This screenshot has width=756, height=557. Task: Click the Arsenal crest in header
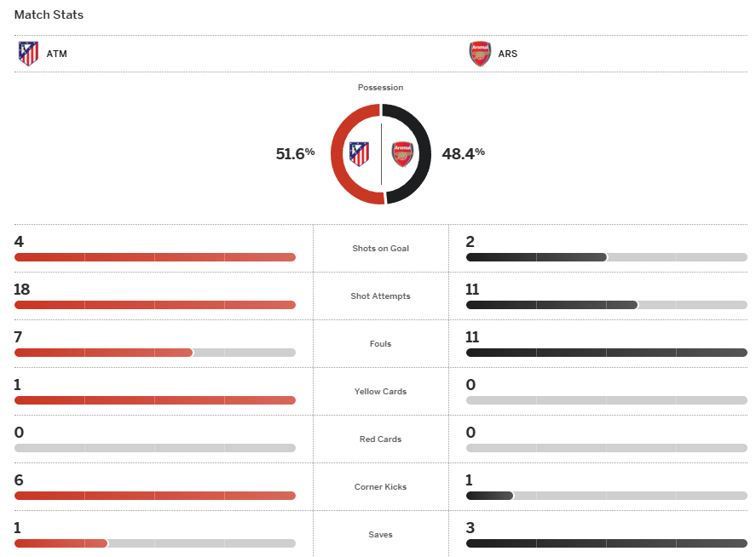480,54
